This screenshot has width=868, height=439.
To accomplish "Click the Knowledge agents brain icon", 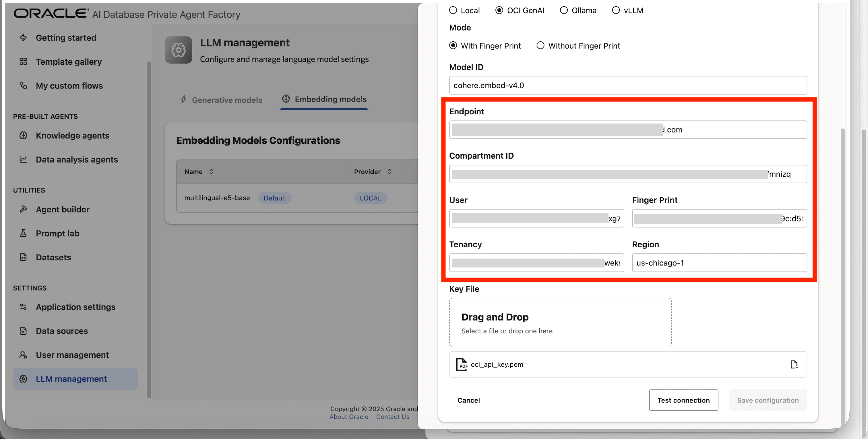I will pyautogui.click(x=23, y=136).
